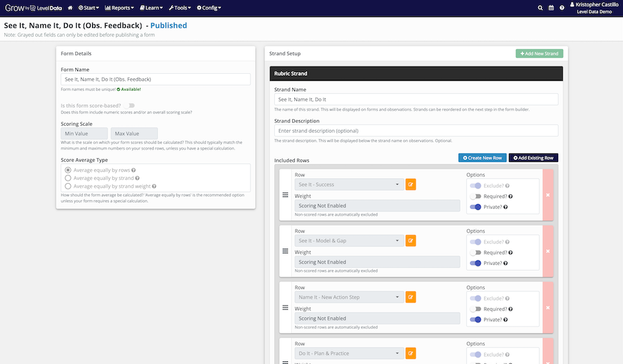This screenshot has width=623, height=364.
Task: Open the calendar icon in top bar
Action: click(x=551, y=8)
